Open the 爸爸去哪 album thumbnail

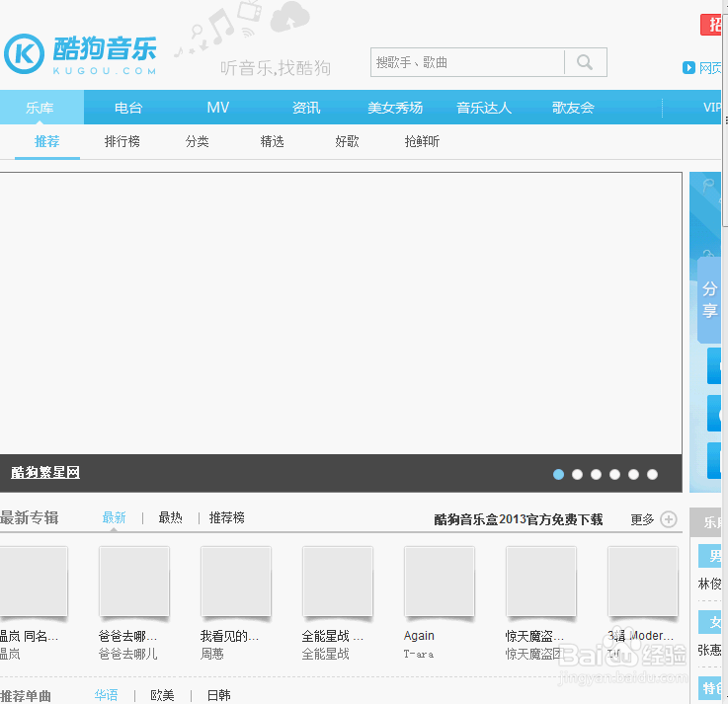point(134,582)
